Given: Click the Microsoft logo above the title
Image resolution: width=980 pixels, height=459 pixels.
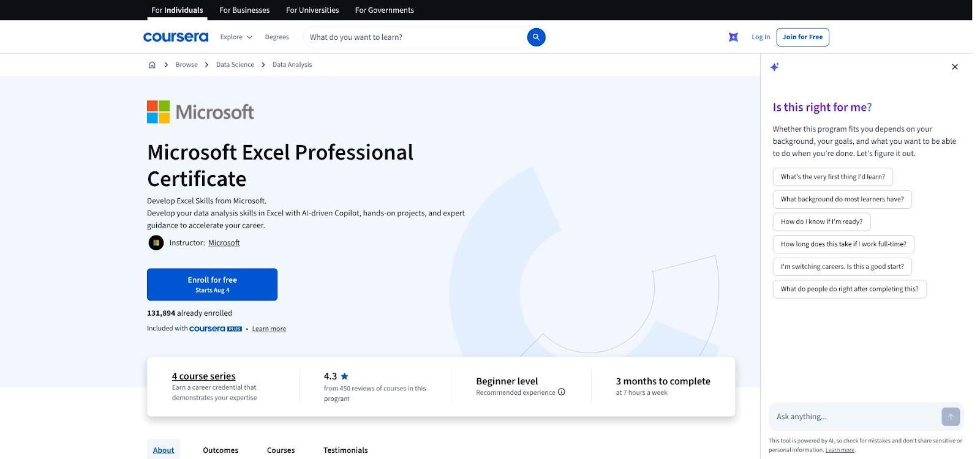Looking at the screenshot, I should [200, 112].
